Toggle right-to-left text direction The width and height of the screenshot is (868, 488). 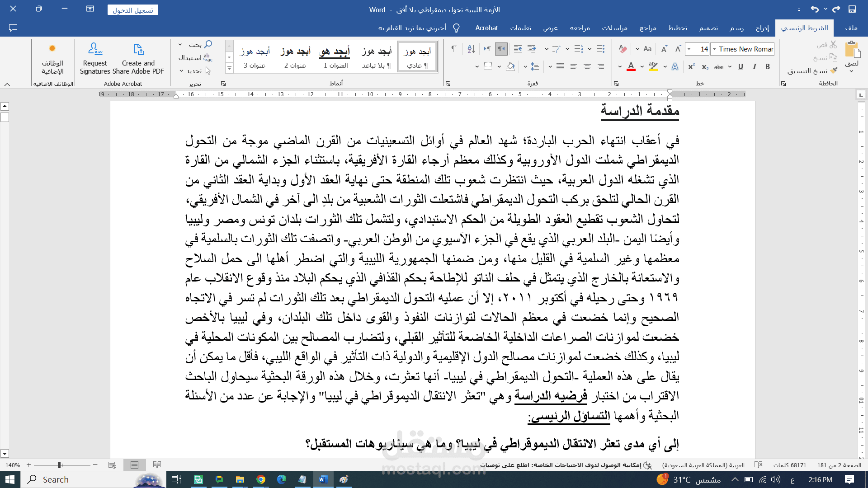pyautogui.click(x=501, y=49)
